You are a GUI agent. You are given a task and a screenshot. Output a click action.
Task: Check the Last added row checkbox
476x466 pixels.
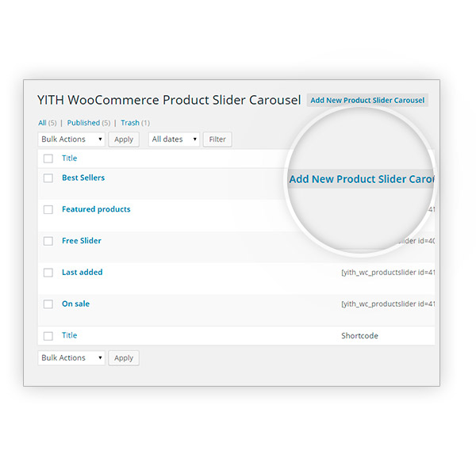point(48,273)
